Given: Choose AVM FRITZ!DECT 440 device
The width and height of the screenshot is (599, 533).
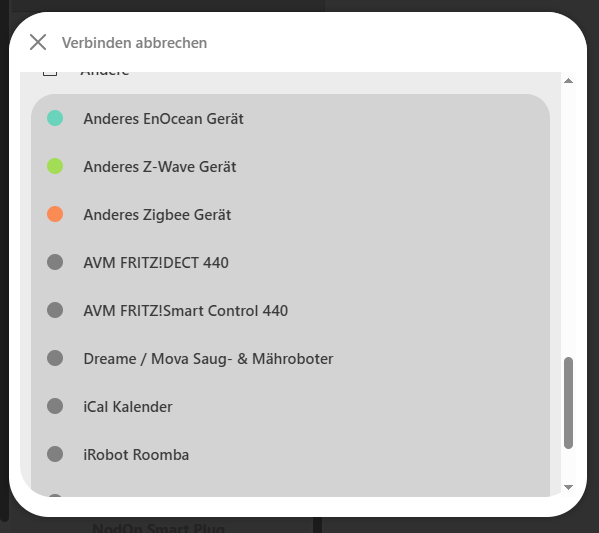Looking at the screenshot, I should coord(290,262).
